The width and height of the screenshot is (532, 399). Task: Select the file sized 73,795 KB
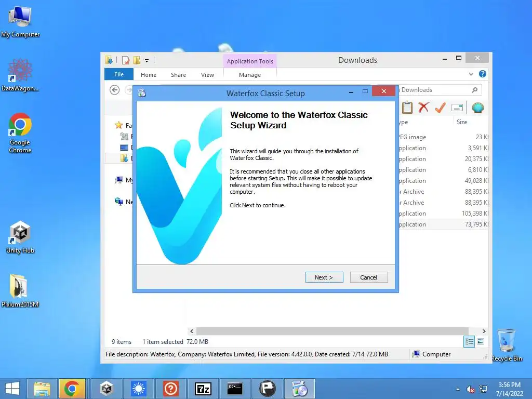coord(444,224)
